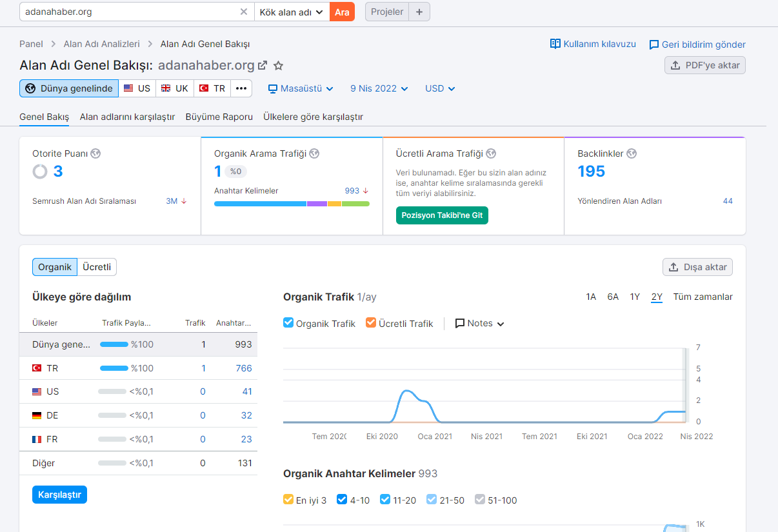
Task: Click the keyword distribution color bar
Action: [x=292, y=204]
